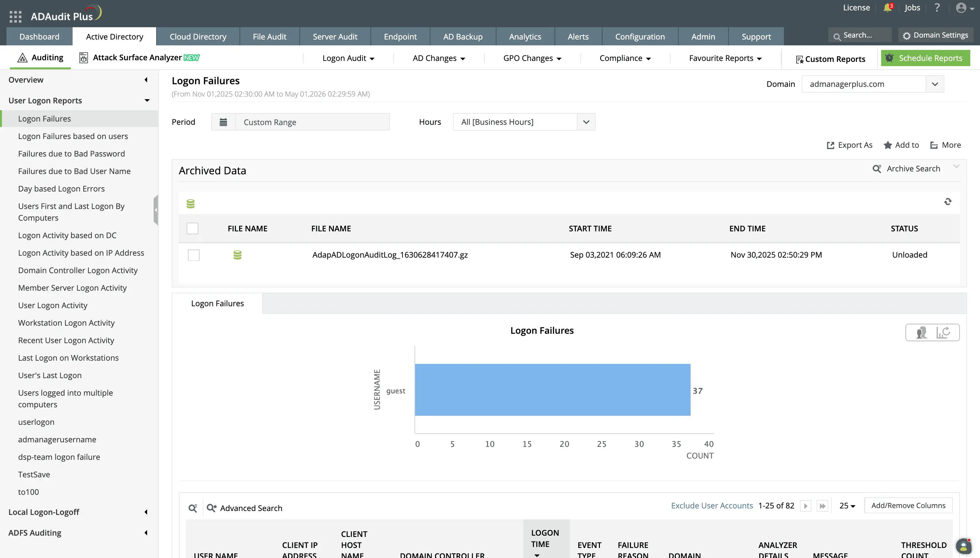Click the Add to favourites star icon
980x558 pixels.
click(x=888, y=145)
